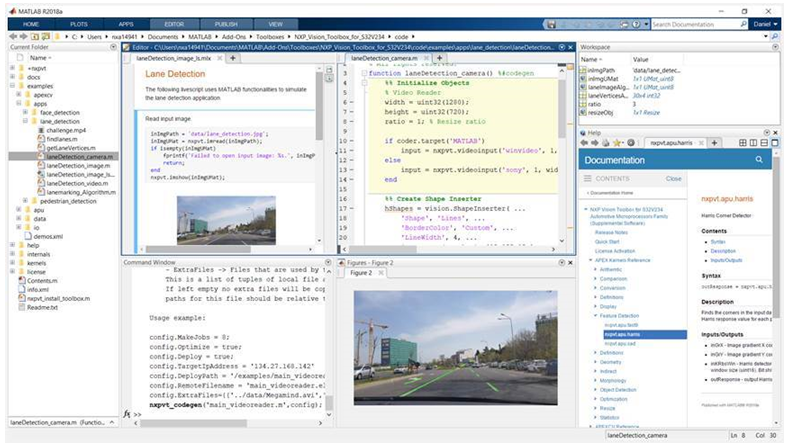Expand the +nxpvt folder

[12, 68]
